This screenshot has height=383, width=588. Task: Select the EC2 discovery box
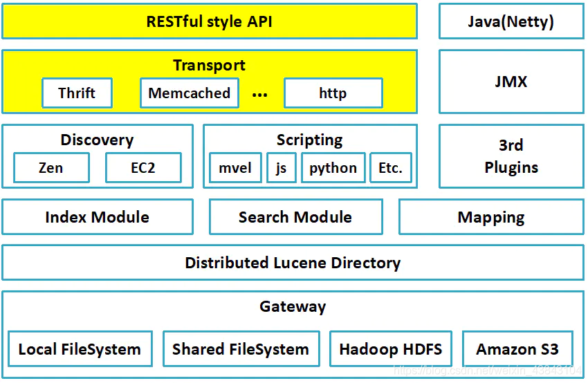[143, 167]
